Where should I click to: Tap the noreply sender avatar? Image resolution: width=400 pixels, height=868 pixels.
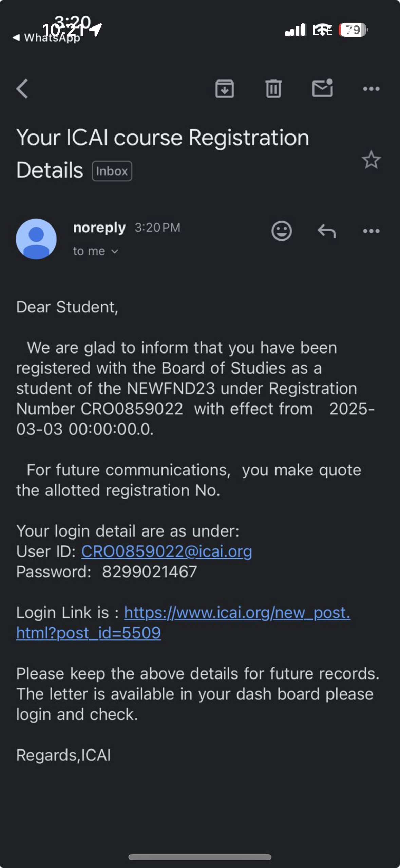click(36, 239)
